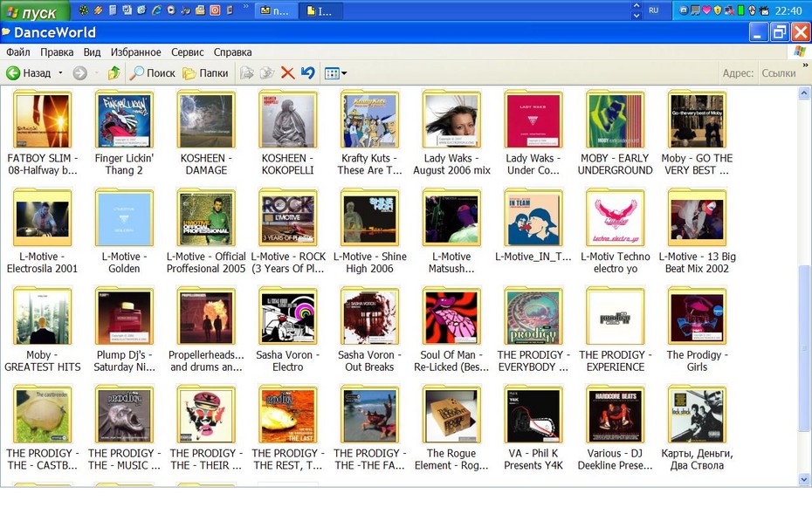The width and height of the screenshot is (812, 528).
Task: Open the Избранное menu
Action: (135, 52)
